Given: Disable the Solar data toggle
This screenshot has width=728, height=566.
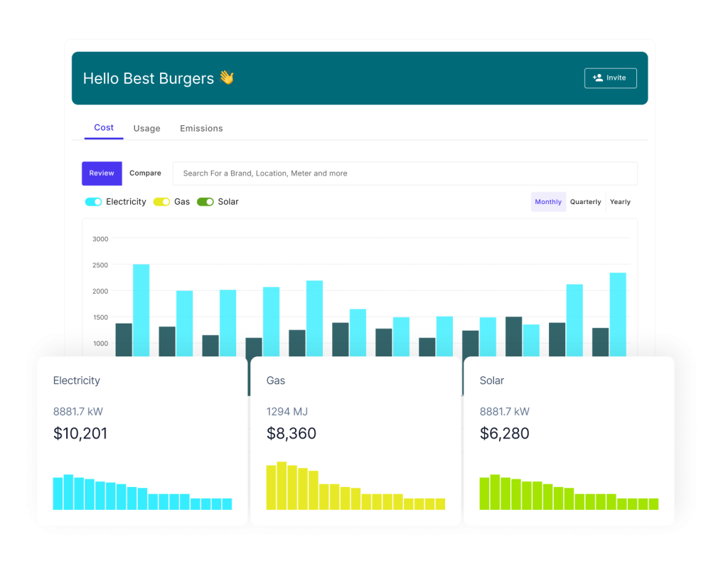Looking at the screenshot, I should coord(205,202).
